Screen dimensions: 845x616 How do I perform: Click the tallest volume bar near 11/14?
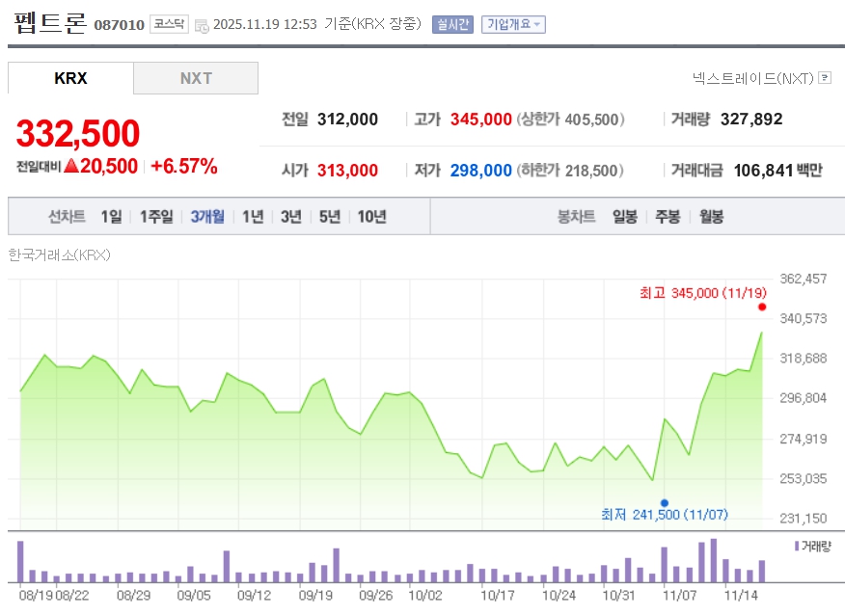click(713, 560)
